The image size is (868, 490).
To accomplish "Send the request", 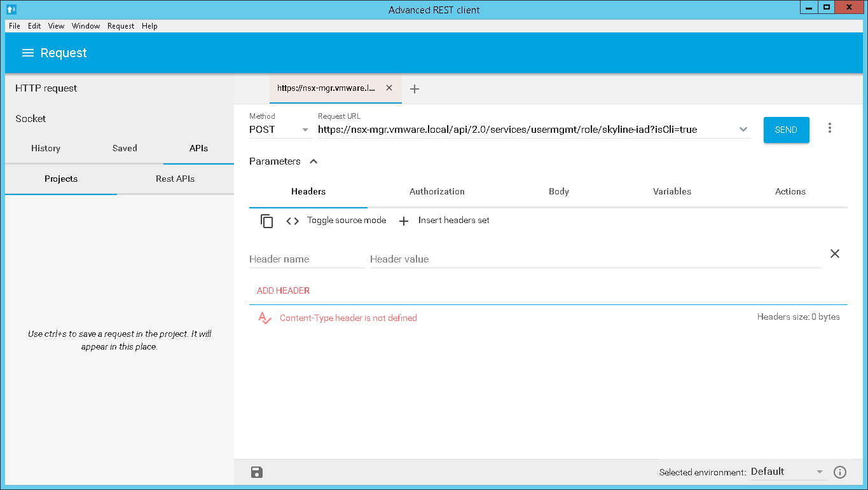I will coord(786,130).
